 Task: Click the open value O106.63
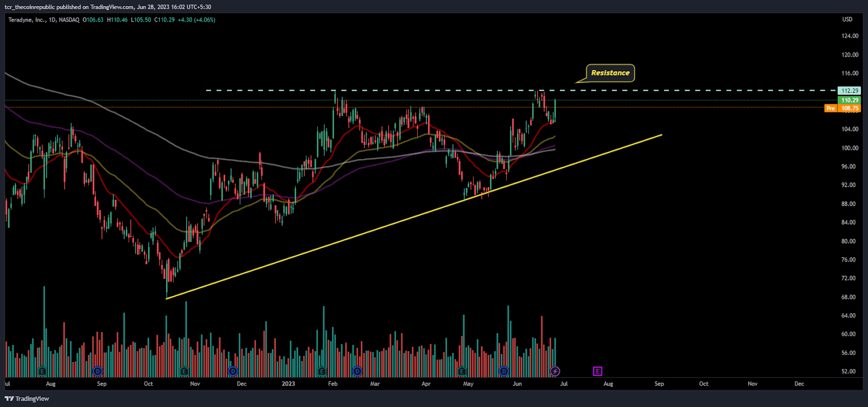coord(93,20)
